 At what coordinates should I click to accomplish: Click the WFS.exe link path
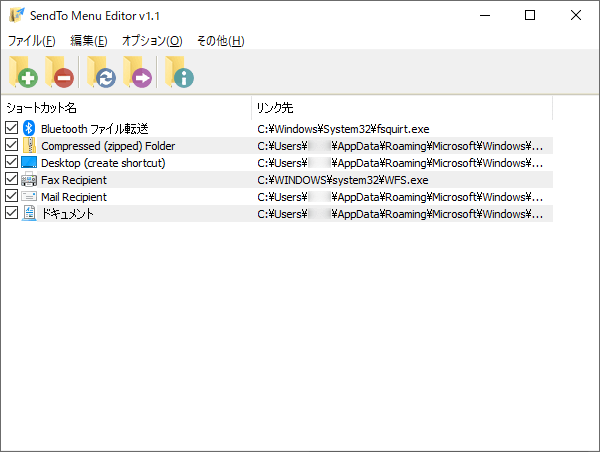[x=343, y=180]
